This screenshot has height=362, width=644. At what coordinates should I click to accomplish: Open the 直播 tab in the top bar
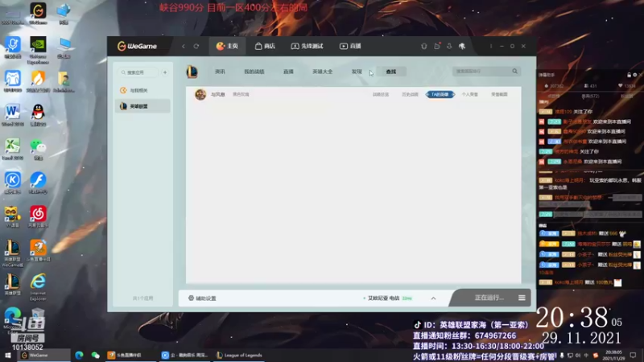pyautogui.click(x=350, y=46)
